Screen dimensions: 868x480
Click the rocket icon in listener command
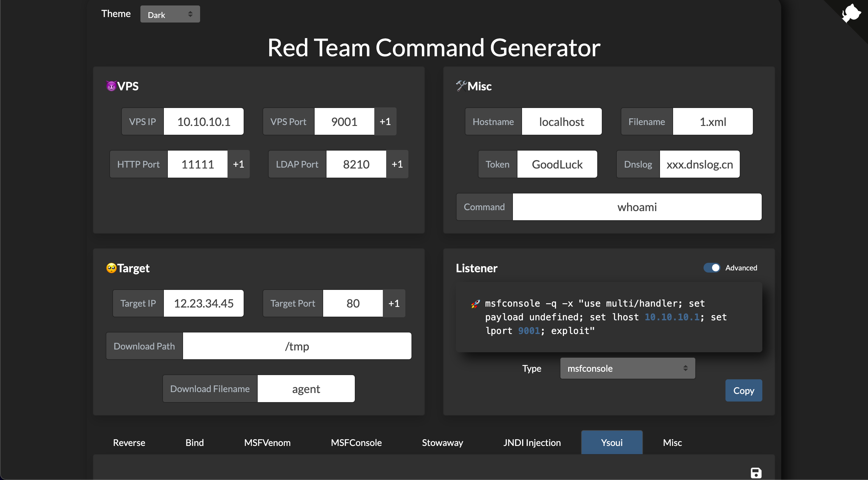475,304
